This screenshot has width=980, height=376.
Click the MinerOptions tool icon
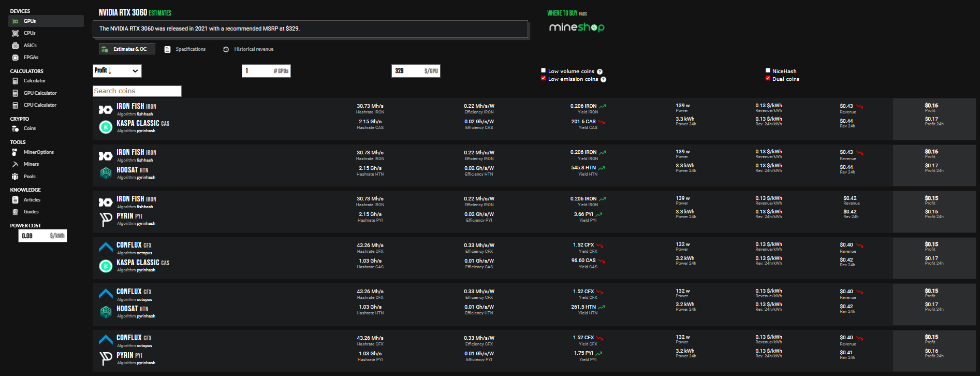(x=15, y=152)
